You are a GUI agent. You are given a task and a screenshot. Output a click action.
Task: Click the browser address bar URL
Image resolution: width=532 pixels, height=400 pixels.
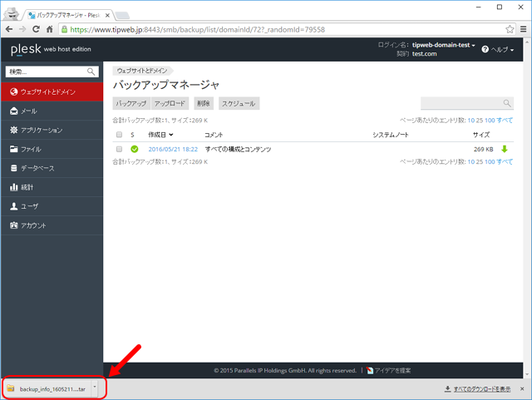(198, 30)
